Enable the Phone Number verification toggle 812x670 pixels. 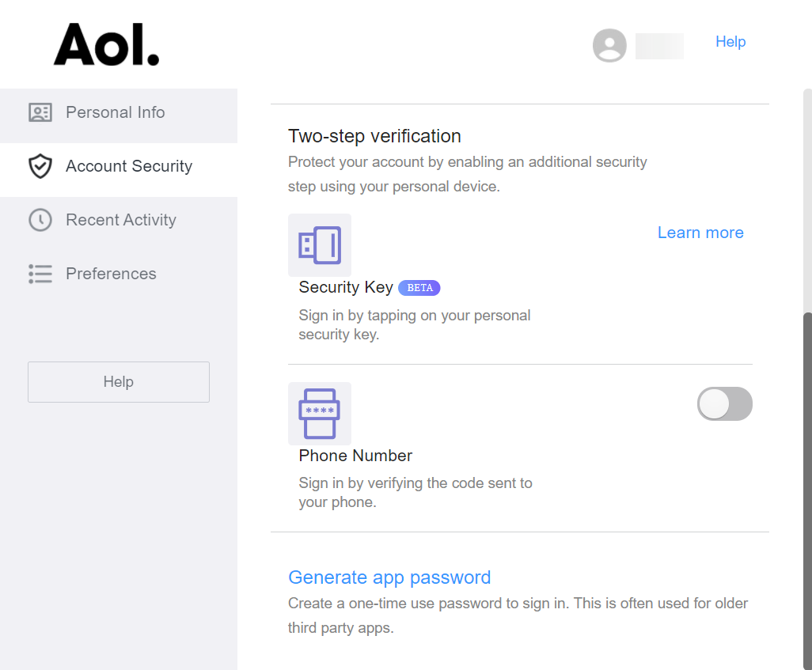click(x=724, y=404)
